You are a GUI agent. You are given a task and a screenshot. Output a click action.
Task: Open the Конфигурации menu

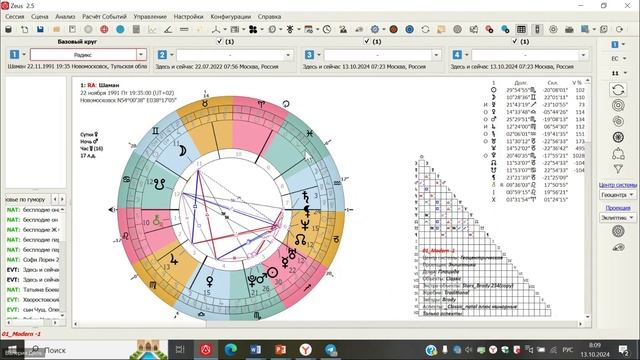(x=231, y=17)
